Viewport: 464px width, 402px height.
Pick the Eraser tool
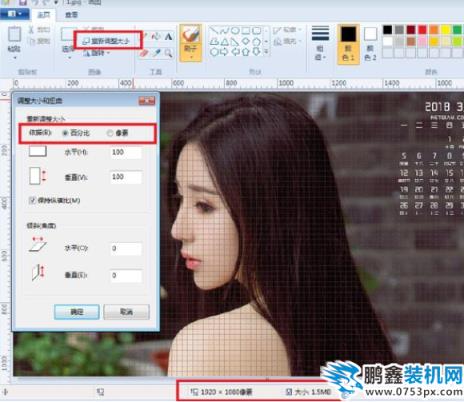pyautogui.click(x=145, y=53)
